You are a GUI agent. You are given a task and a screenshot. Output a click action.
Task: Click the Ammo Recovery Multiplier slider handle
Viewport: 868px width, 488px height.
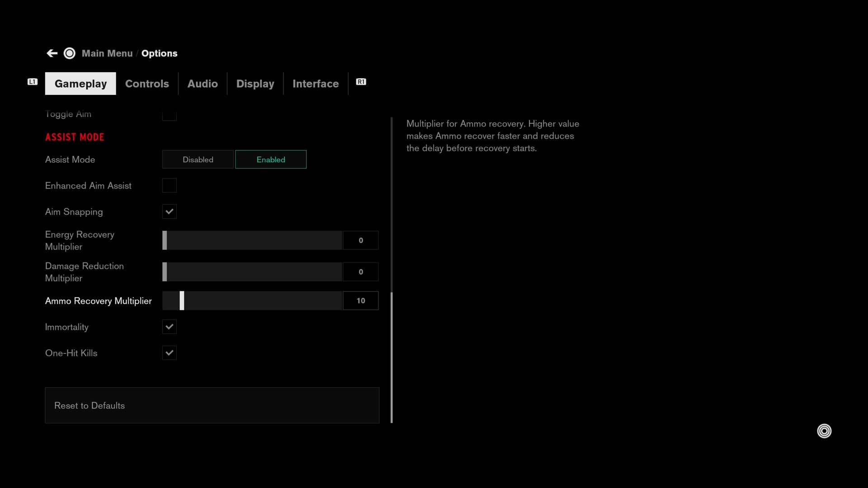click(x=182, y=301)
